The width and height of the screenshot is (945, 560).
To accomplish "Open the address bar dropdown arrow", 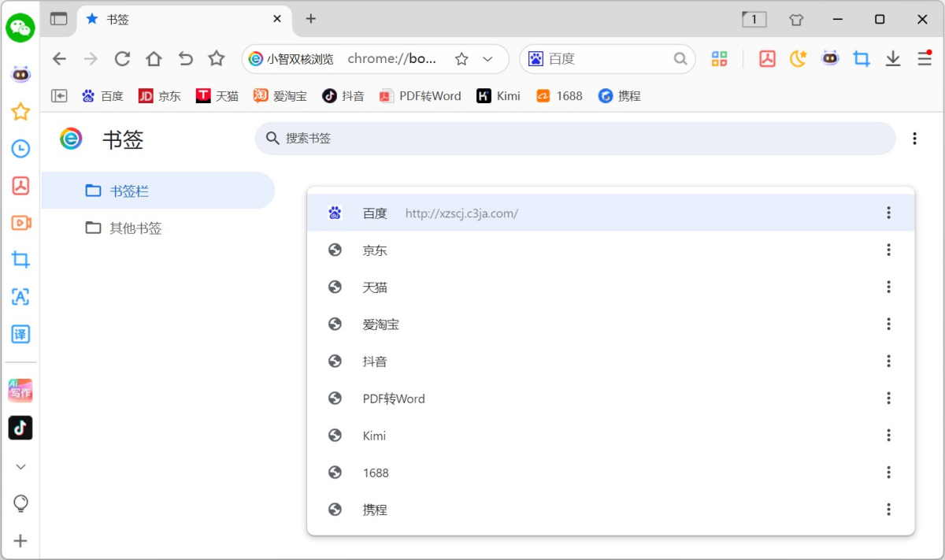I will pyautogui.click(x=487, y=58).
